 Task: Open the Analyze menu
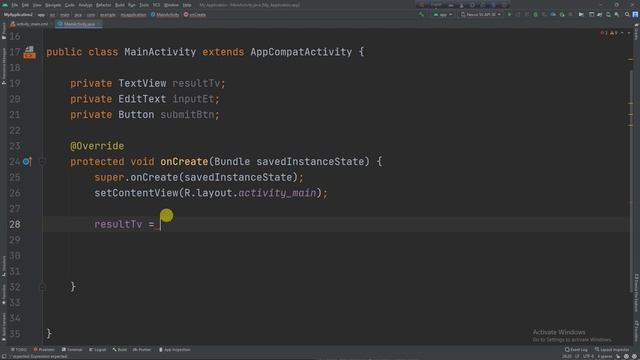[85, 5]
